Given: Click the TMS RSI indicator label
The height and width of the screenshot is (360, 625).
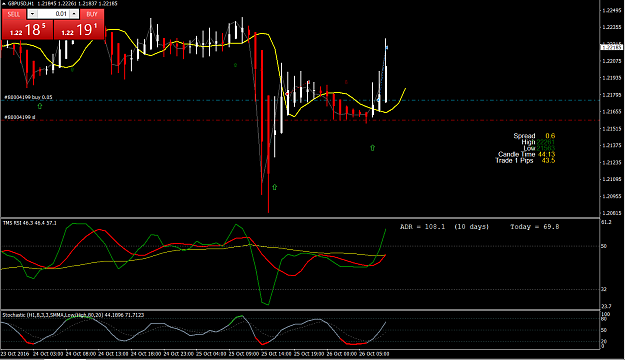Looking at the screenshot, I should [30, 223].
